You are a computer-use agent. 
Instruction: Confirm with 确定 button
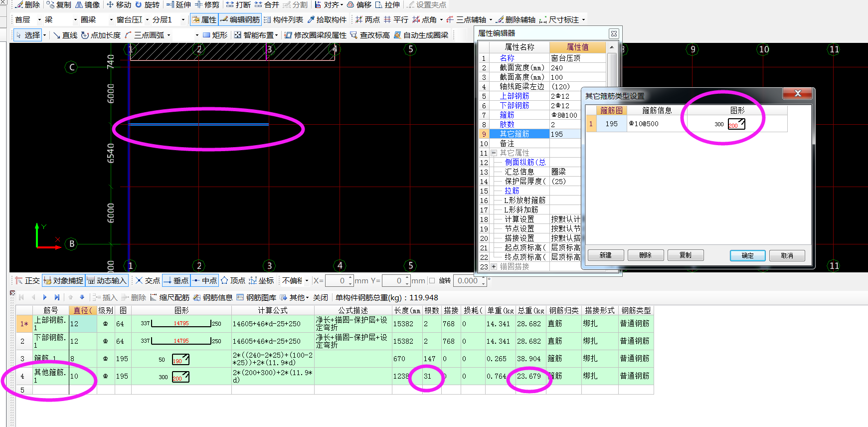[747, 255]
